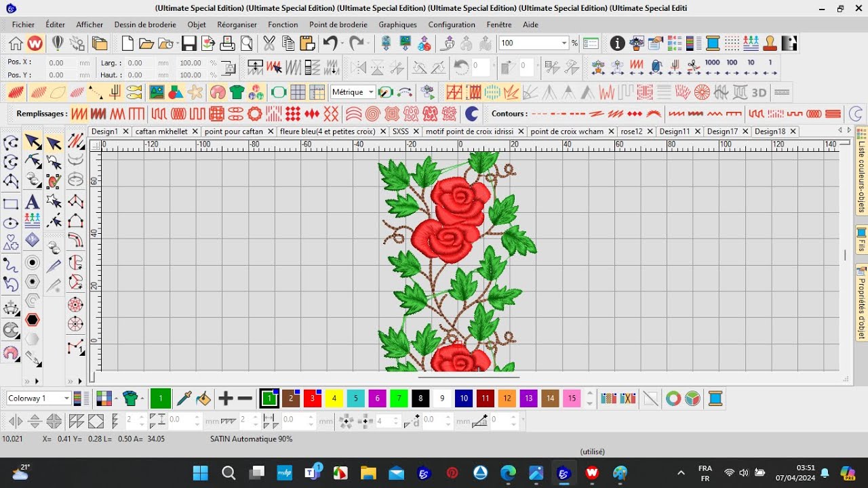
Task: Click the stamp icon in top toolbar
Action: point(770,43)
